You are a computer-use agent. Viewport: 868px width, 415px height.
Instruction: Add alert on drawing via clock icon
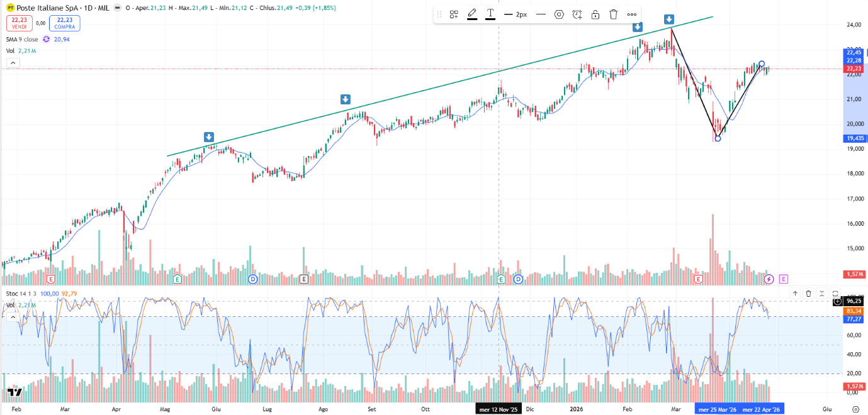577,14
